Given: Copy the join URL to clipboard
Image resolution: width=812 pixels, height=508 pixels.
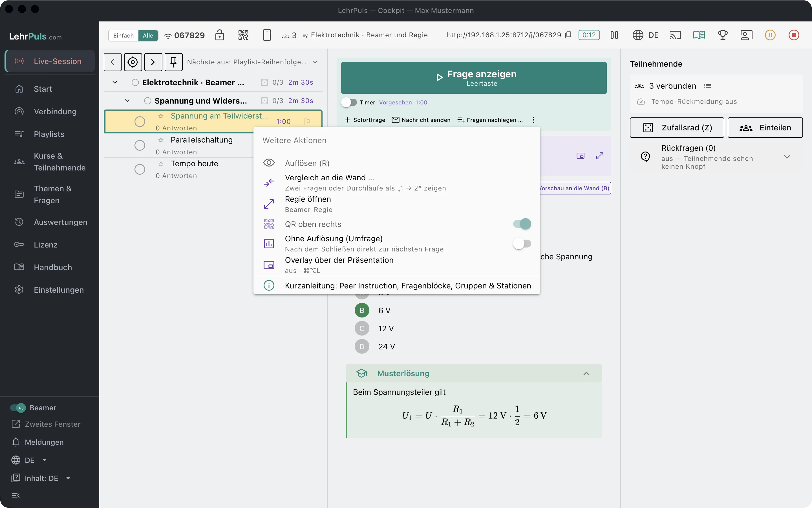Looking at the screenshot, I should [x=568, y=35].
